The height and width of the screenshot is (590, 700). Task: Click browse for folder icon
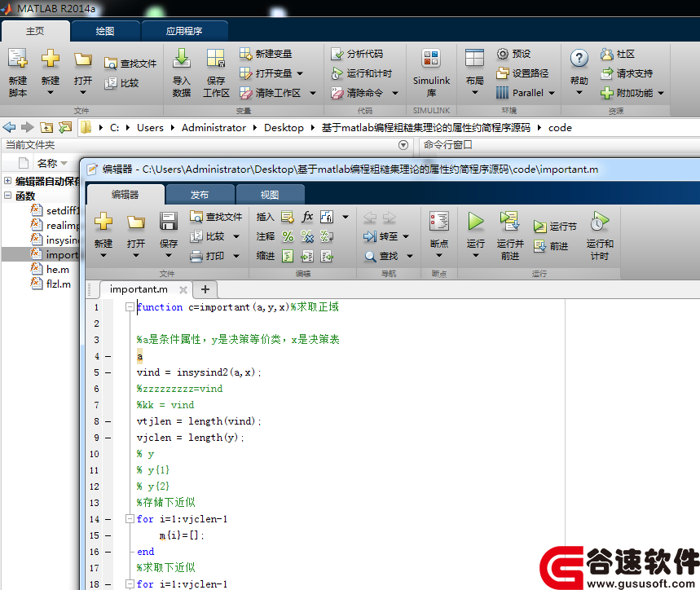[65, 128]
